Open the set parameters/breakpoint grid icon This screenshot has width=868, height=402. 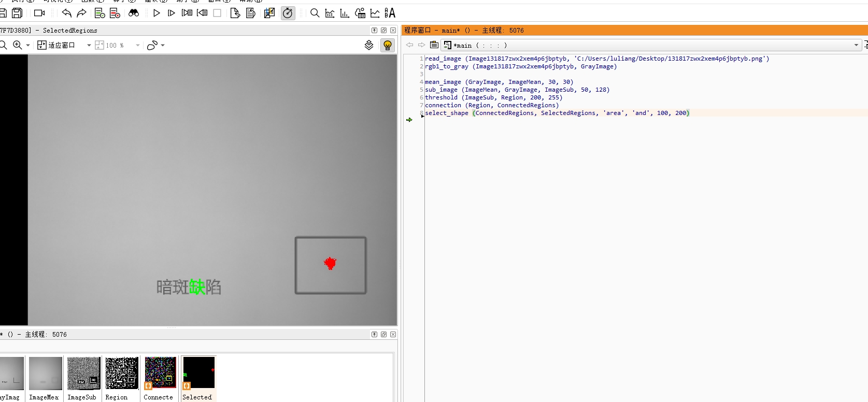(269, 13)
